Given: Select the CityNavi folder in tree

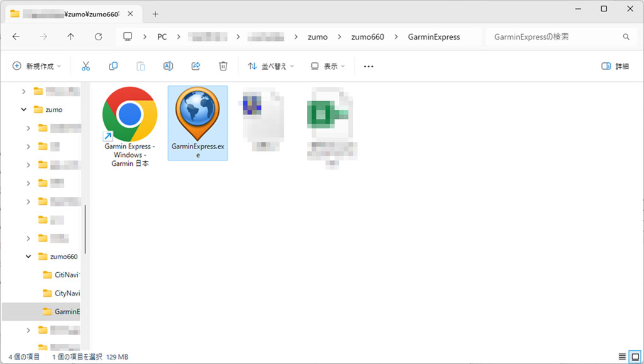Looking at the screenshot, I should point(61,293).
